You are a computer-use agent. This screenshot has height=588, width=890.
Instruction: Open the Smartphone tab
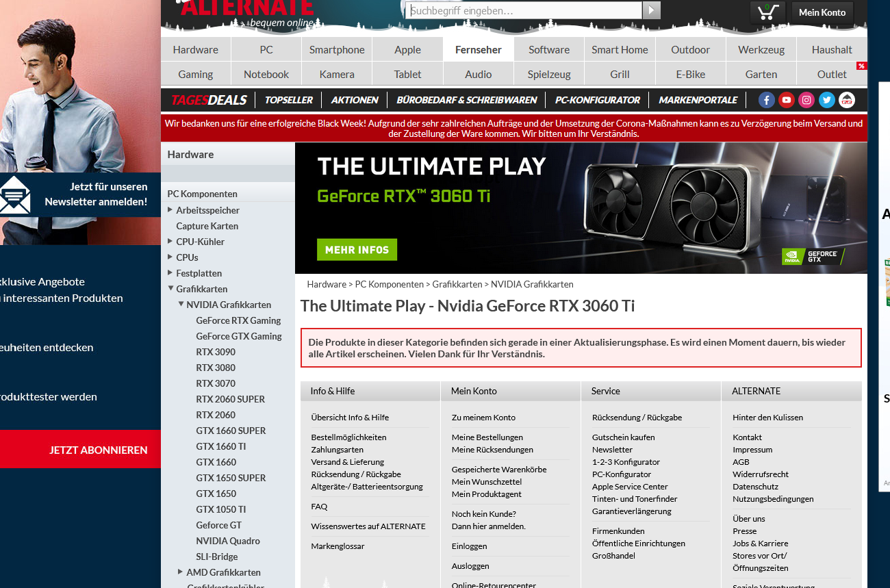click(337, 49)
